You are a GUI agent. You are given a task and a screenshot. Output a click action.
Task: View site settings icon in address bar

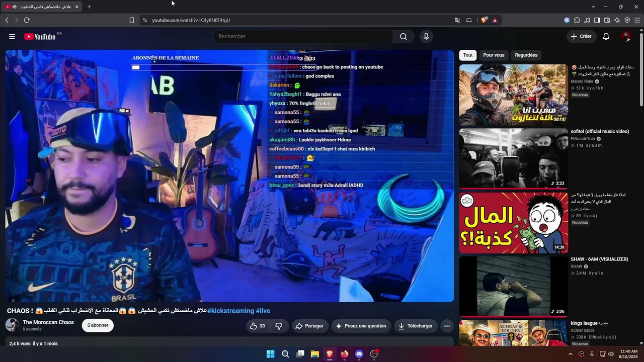(x=145, y=20)
